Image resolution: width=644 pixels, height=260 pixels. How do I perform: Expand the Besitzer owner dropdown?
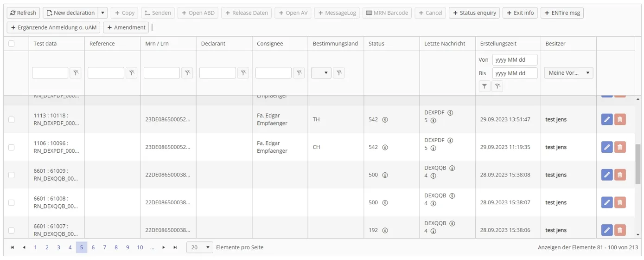(x=568, y=73)
